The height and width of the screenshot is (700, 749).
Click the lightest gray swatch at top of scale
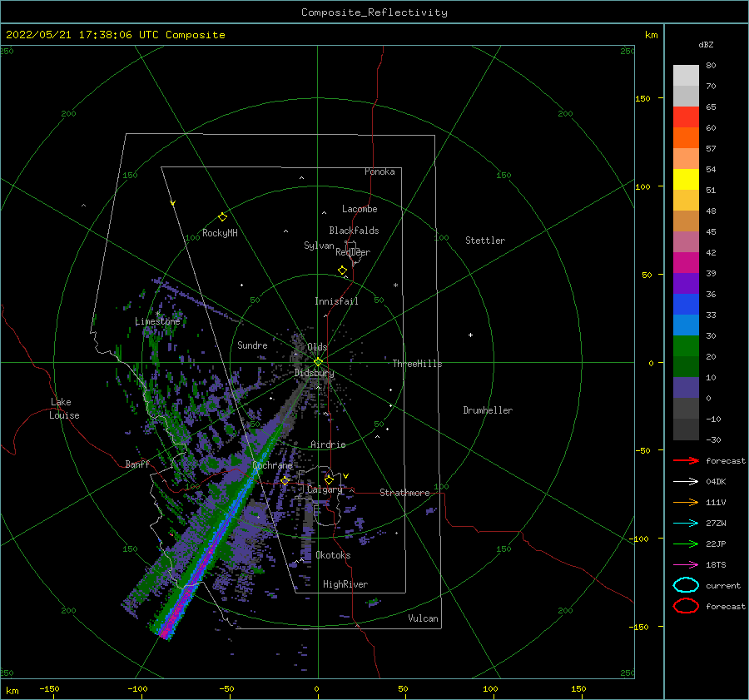click(686, 76)
